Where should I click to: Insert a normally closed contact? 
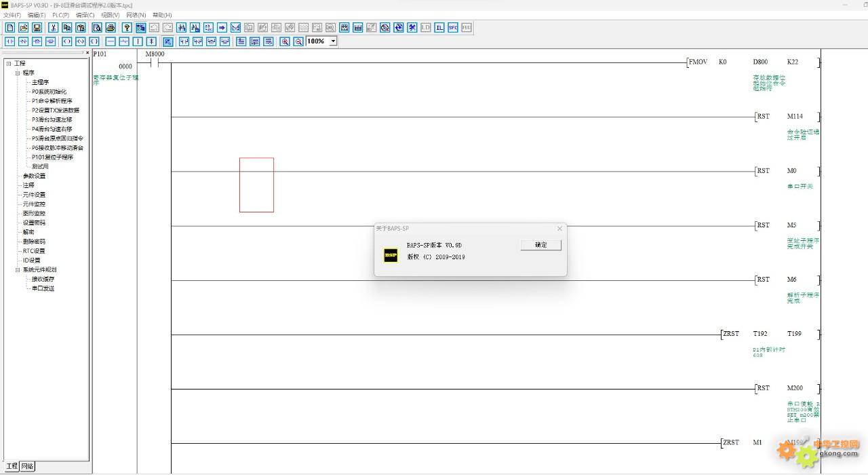click(24, 41)
